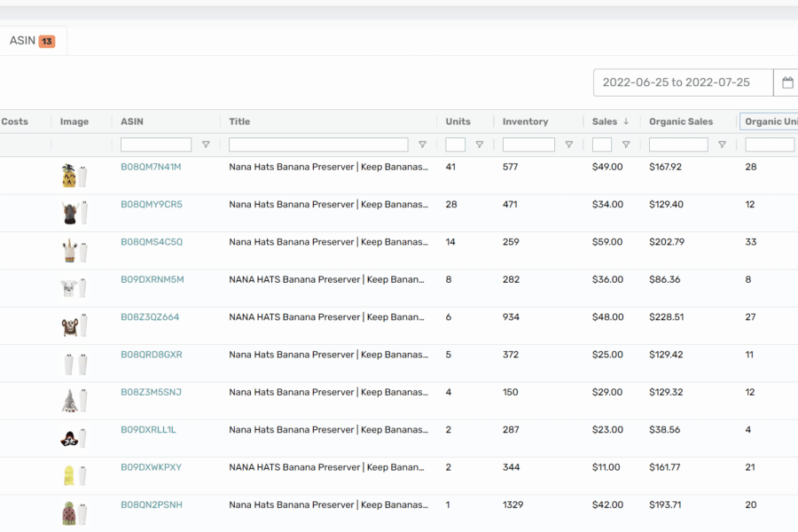Focus the Sales filter text box
The image size is (798, 532).
pos(601,145)
